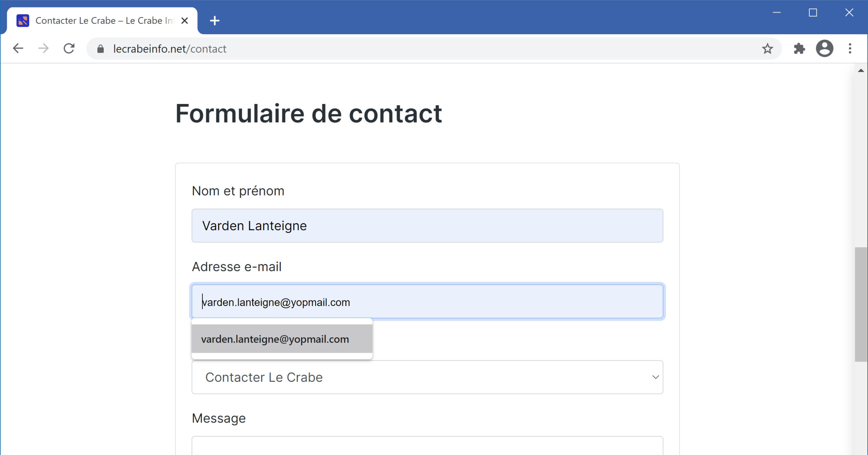The width and height of the screenshot is (868, 455).
Task: Maximize the browser window
Action: pyautogui.click(x=813, y=13)
